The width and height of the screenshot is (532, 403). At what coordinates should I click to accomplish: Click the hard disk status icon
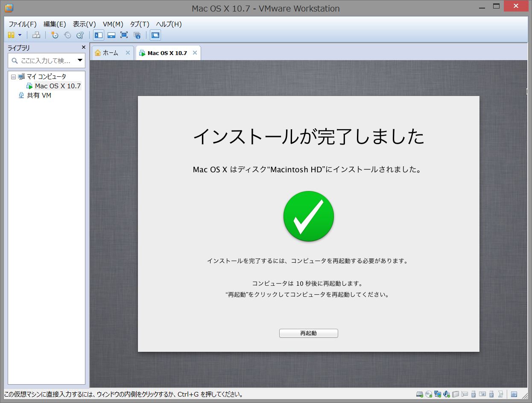pyautogui.click(x=420, y=394)
